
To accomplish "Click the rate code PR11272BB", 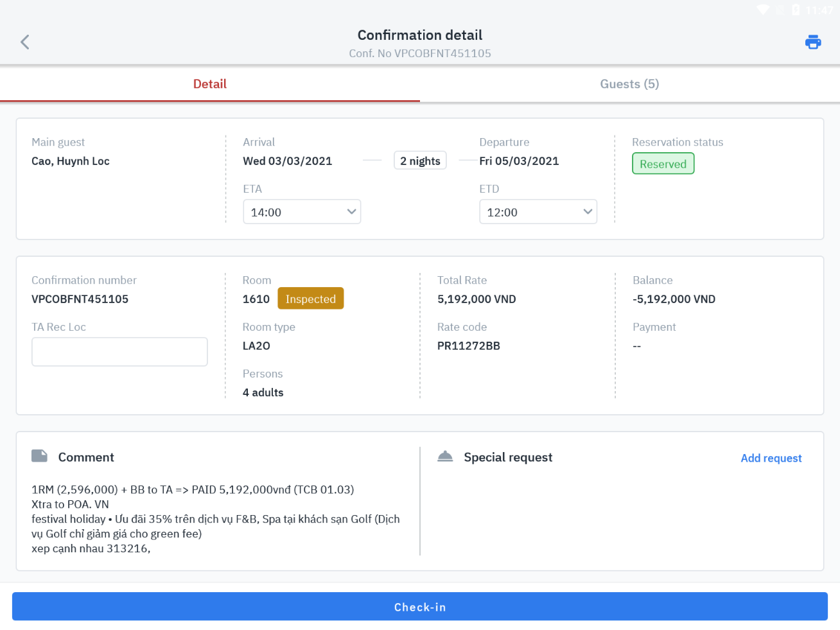I will pos(468,346).
